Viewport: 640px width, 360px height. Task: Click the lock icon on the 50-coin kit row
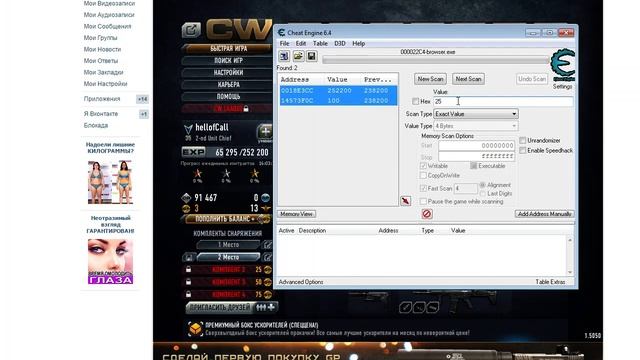[188, 282]
